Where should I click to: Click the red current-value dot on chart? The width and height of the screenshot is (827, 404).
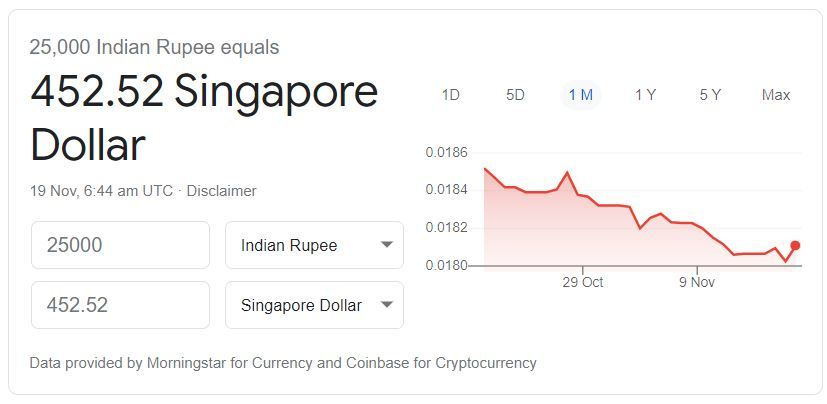[x=795, y=245]
